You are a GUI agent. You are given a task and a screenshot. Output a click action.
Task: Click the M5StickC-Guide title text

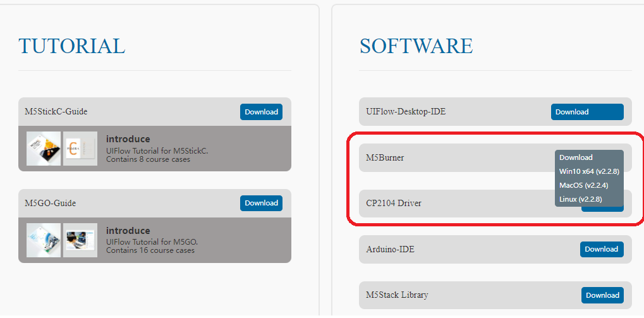(56, 111)
